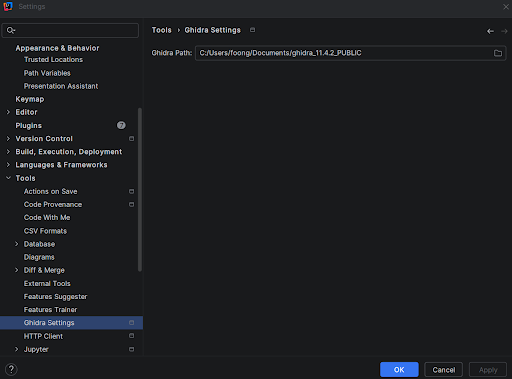Expand the Version Control section

point(8,139)
